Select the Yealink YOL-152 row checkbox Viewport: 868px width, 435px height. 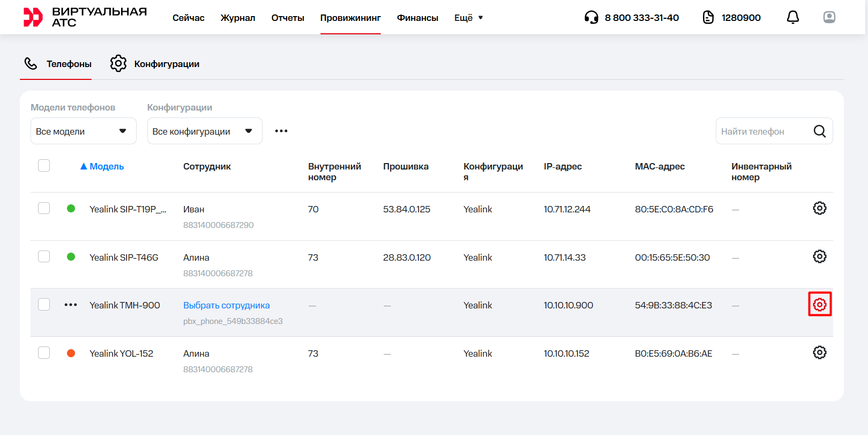pos(44,352)
